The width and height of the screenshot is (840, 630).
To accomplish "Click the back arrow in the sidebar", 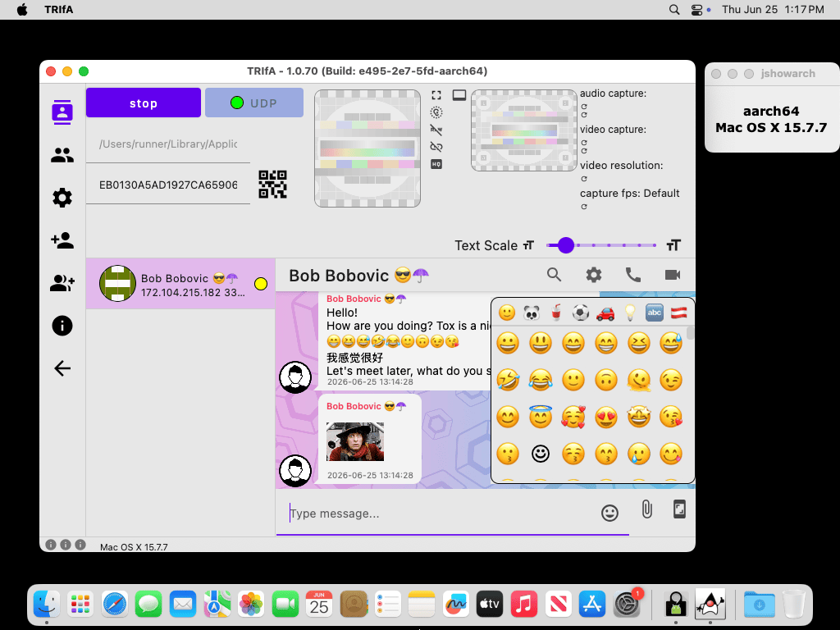I will tap(62, 368).
